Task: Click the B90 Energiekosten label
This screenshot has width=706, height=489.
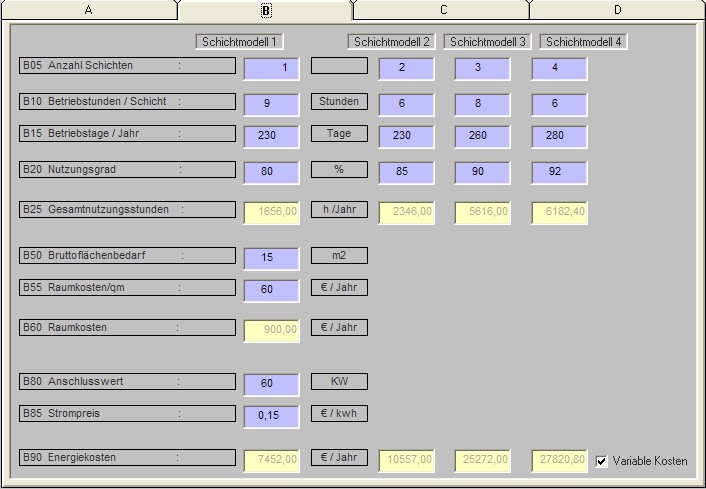Action: pos(127,457)
